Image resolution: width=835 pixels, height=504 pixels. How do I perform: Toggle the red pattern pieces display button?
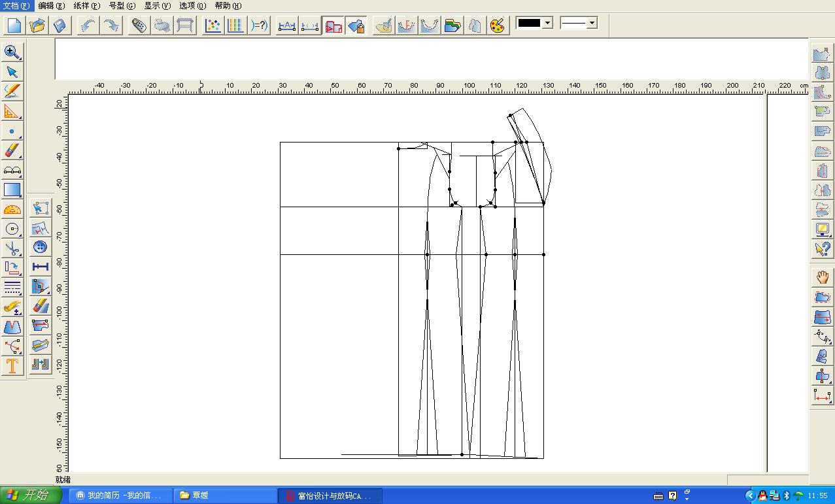click(x=333, y=25)
